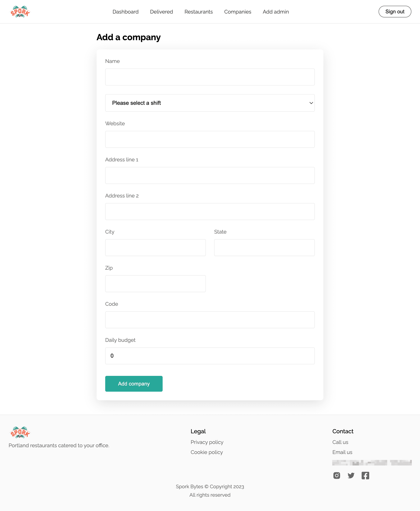Click the Facebook icon in footer

[x=365, y=475]
